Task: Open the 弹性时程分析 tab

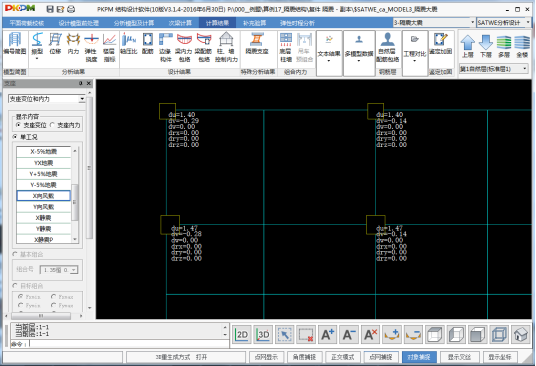Action: 297,23
